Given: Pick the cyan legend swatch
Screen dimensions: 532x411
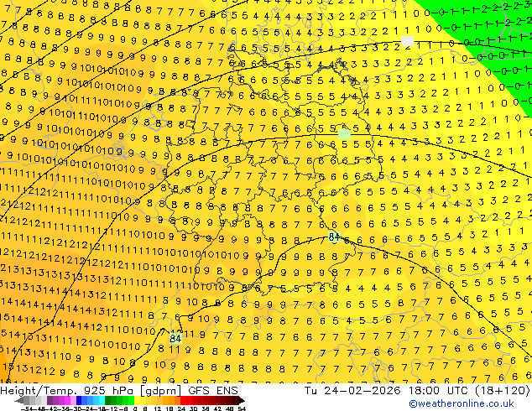Looking at the screenshot, I should click(x=102, y=400).
